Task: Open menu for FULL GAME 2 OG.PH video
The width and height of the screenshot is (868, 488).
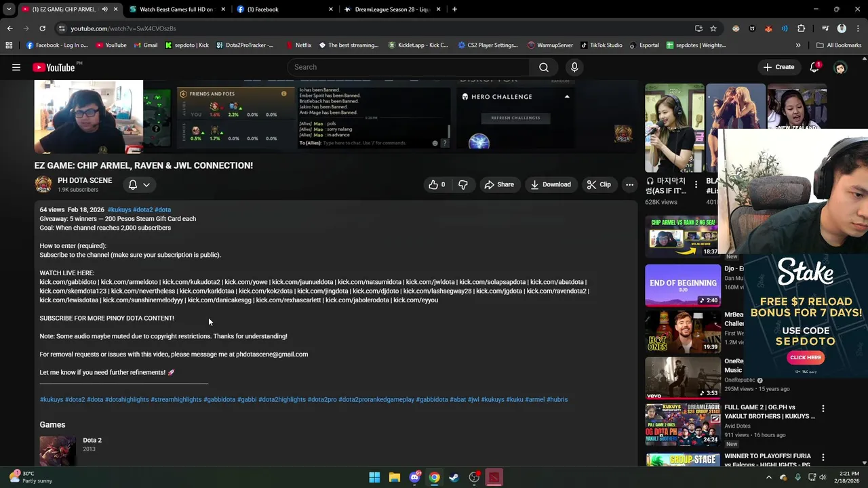Action: pyautogui.click(x=823, y=409)
